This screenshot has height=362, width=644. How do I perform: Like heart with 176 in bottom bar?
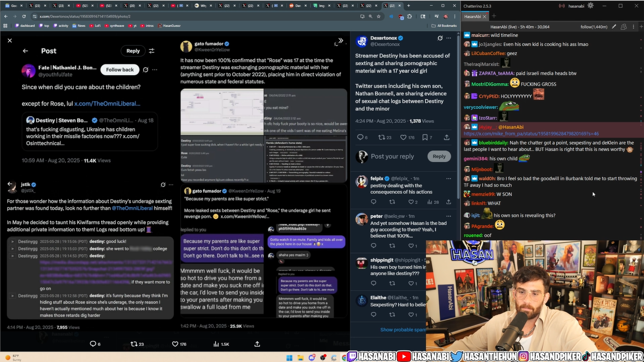coord(175,344)
